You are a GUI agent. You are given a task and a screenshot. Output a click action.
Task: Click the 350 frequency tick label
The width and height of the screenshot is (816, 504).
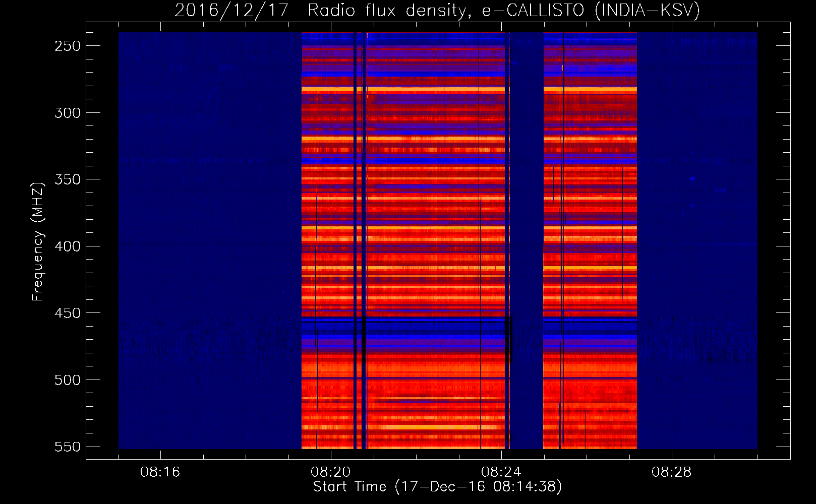pyautogui.click(x=68, y=179)
